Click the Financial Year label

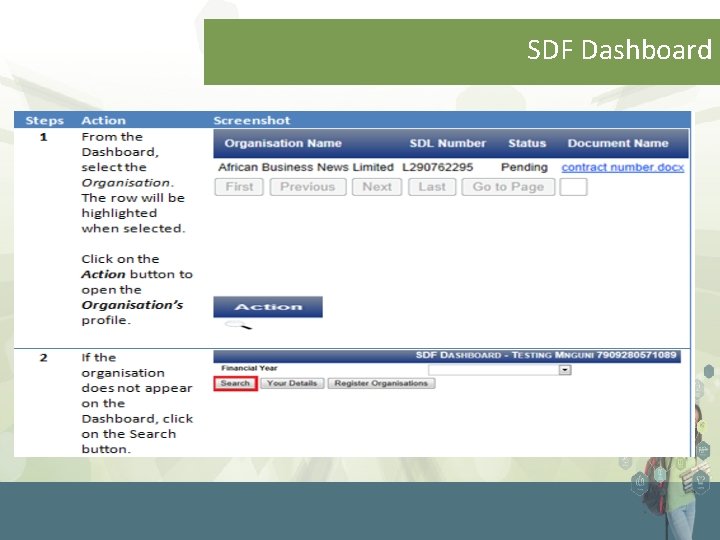coord(249,368)
